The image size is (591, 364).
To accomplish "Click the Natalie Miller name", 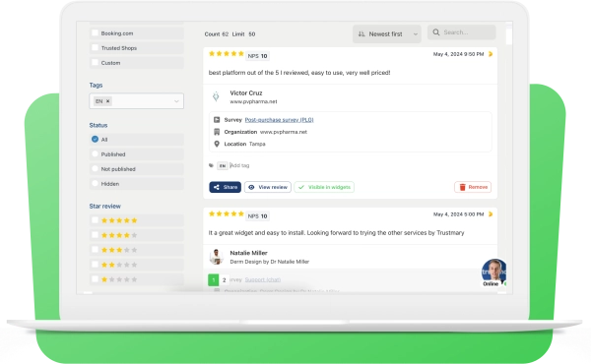I will (x=249, y=253).
